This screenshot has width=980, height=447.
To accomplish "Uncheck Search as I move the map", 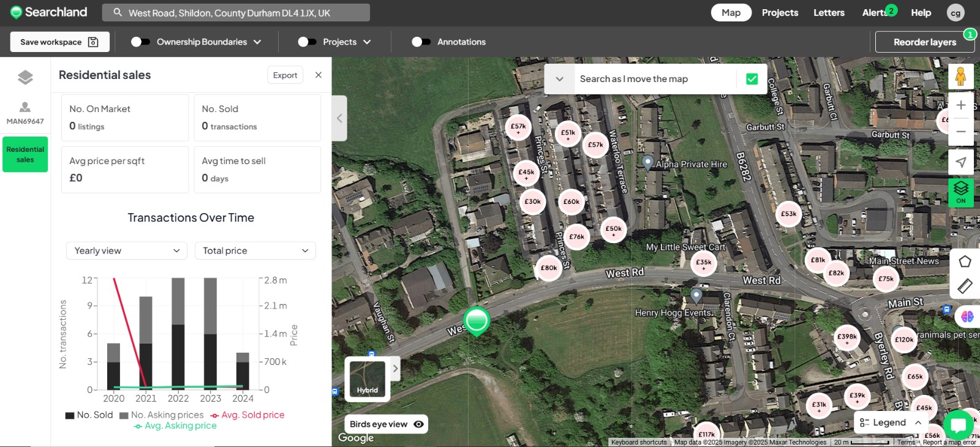I will (x=752, y=79).
